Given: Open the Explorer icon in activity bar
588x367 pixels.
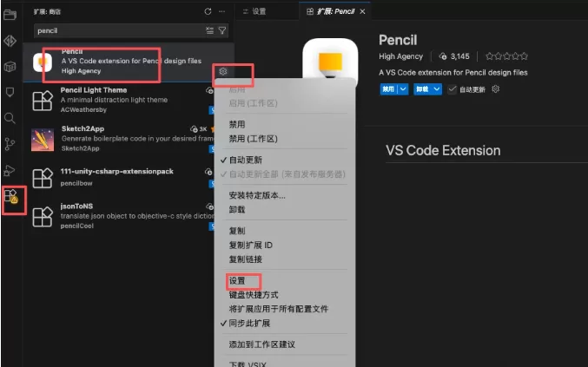Looking at the screenshot, I should 10,16.
